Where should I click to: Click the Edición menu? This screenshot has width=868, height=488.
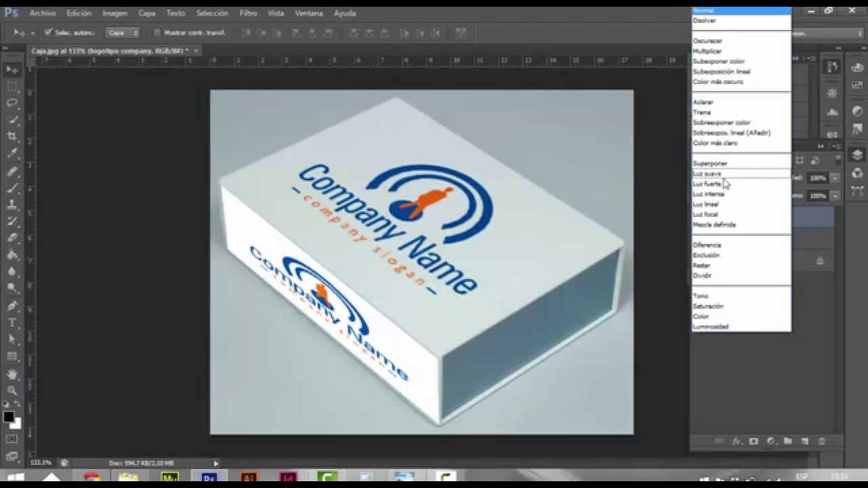(x=79, y=13)
